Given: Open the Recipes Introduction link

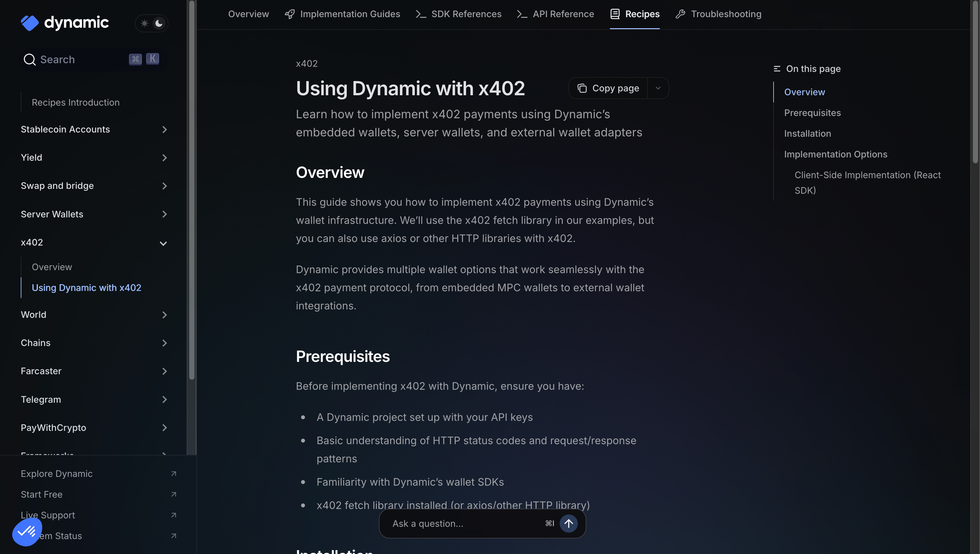Looking at the screenshot, I should (x=76, y=102).
